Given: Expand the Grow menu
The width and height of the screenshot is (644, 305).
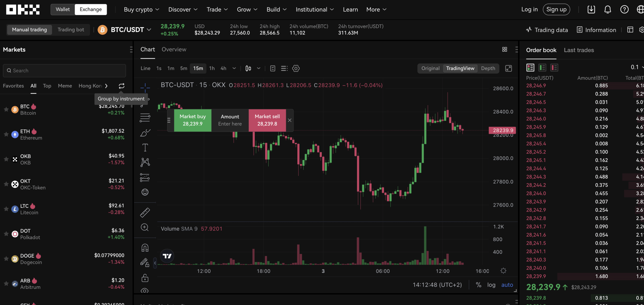Looking at the screenshot, I should click(247, 10).
